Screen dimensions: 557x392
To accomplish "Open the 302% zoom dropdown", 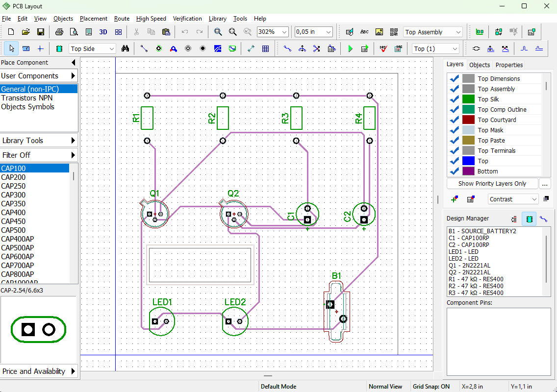I will (284, 32).
